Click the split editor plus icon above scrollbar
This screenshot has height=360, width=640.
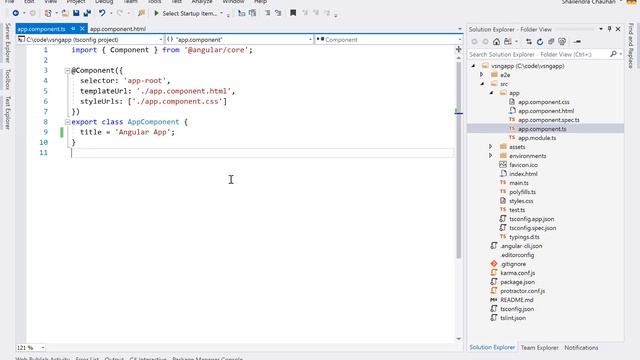click(458, 49)
